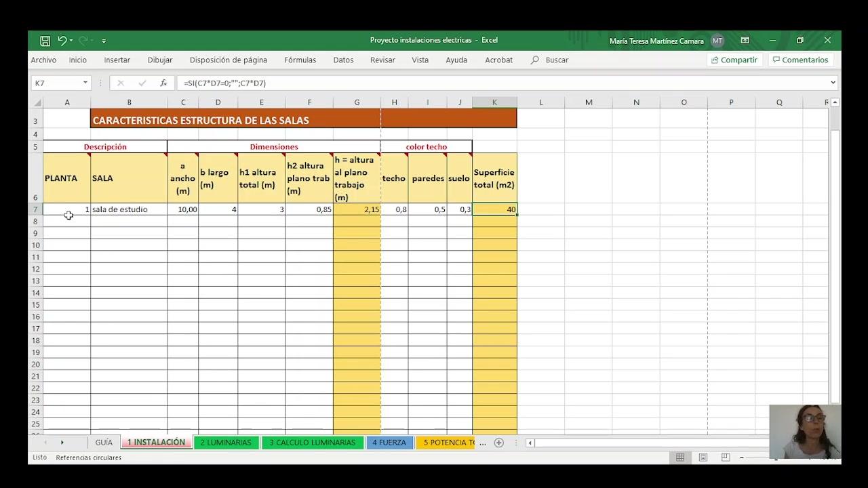Select the PLANTA header cell
The width and height of the screenshot is (868, 488).
click(x=67, y=178)
